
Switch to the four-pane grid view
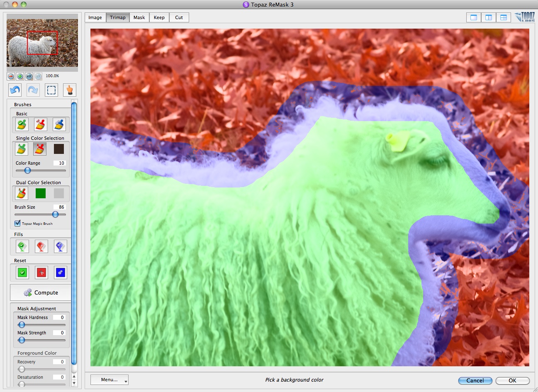(x=503, y=17)
